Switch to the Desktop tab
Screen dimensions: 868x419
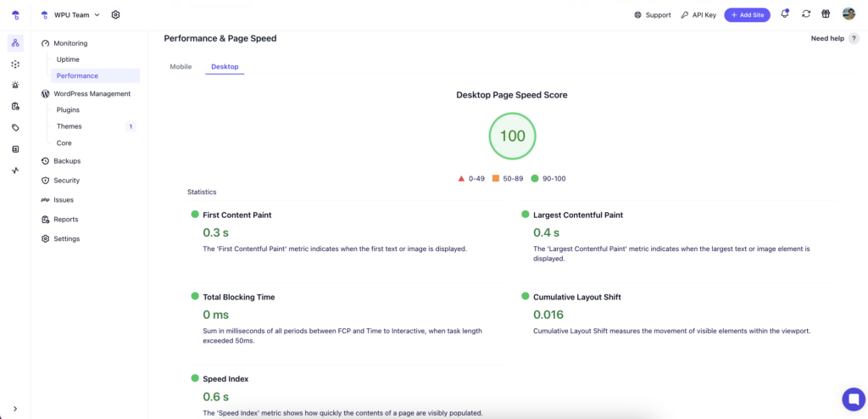click(225, 66)
